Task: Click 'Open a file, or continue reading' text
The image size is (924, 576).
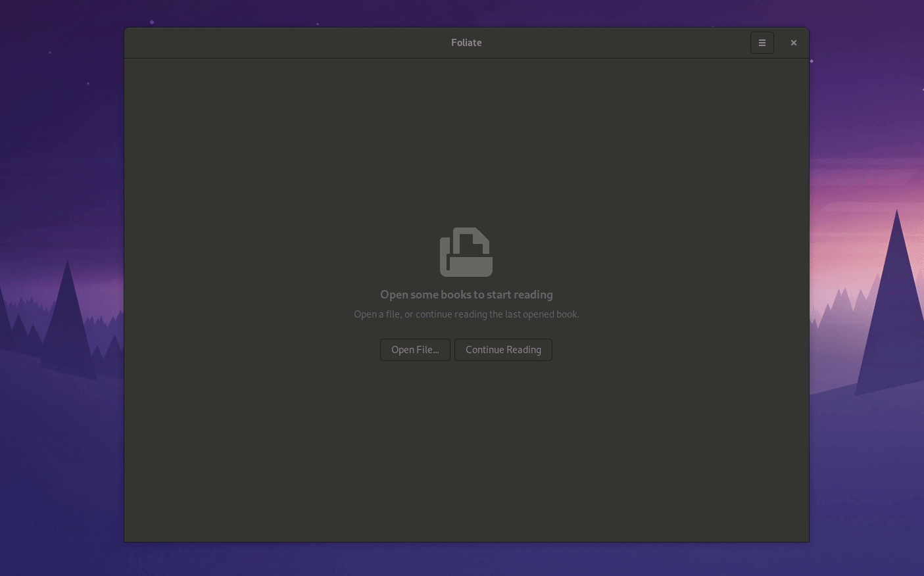Action: coord(466,314)
